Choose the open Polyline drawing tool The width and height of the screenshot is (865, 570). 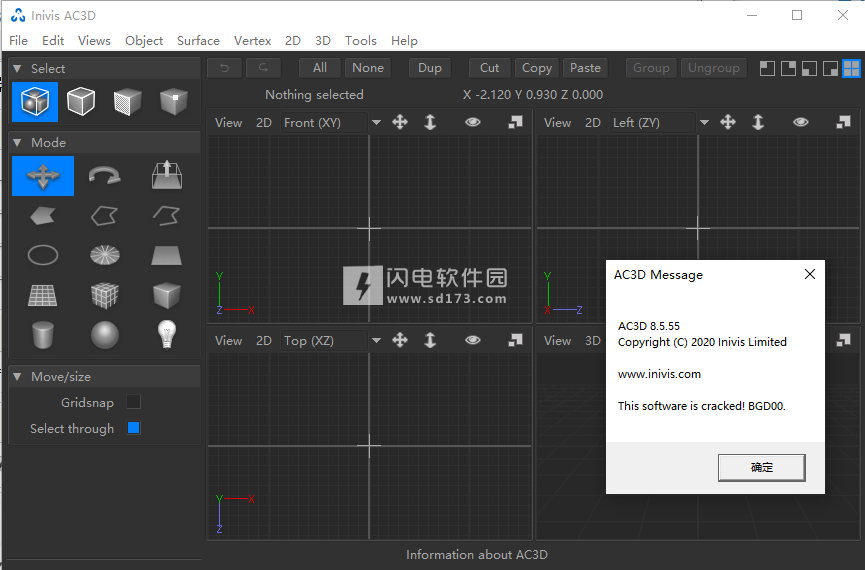click(x=167, y=216)
